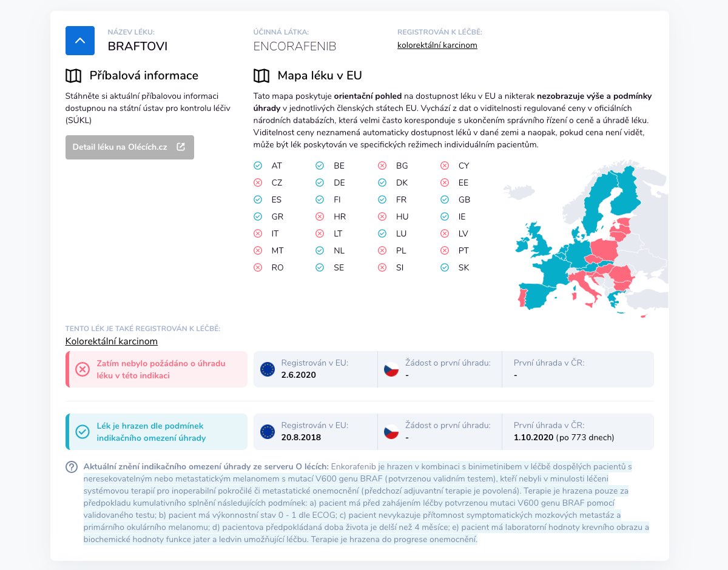
Task: Open the kolorektální karcinom link in the header
Action: (x=437, y=45)
